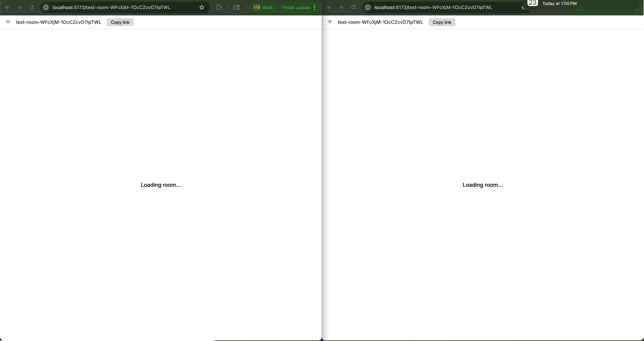View site information in the right browser window
Viewport: 644px width, 341px height.
coord(368,7)
